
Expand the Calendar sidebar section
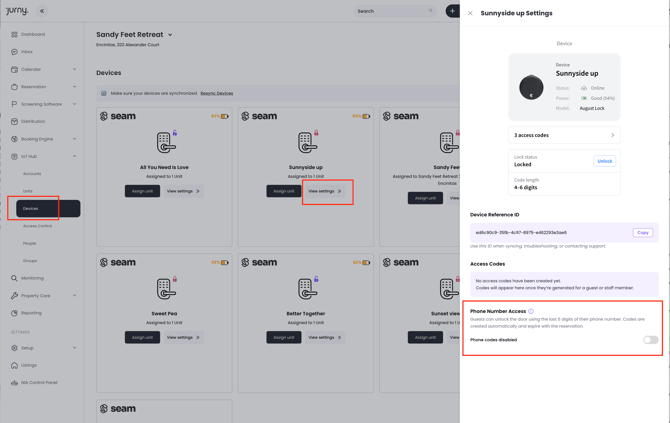(x=74, y=69)
